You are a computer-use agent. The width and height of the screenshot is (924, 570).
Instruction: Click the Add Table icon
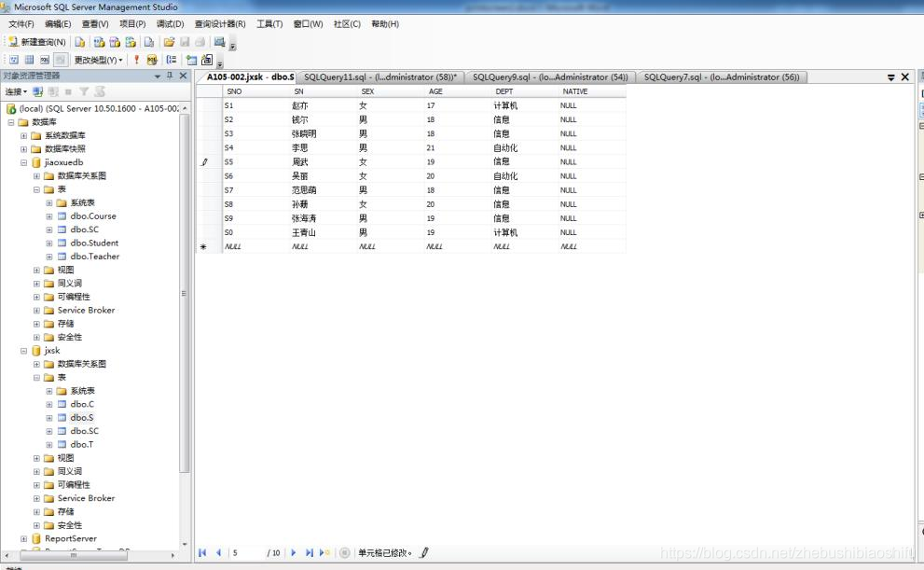[x=191, y=60]
